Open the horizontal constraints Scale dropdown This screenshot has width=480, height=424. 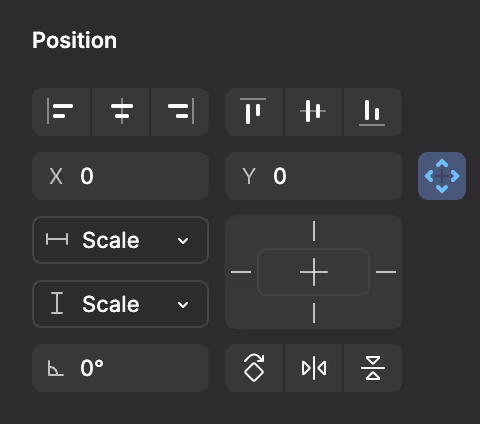(x=121, y=240)
